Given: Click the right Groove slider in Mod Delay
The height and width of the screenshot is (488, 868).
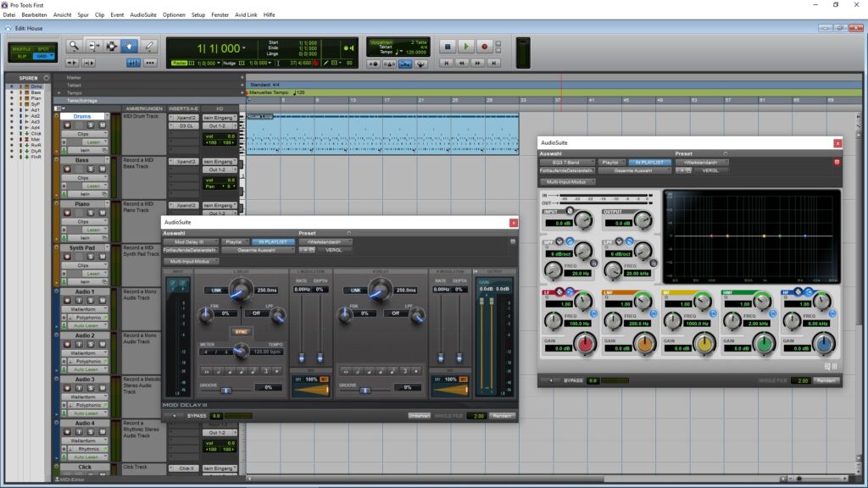Looking at the screenshot, I should tap(365, 391).
